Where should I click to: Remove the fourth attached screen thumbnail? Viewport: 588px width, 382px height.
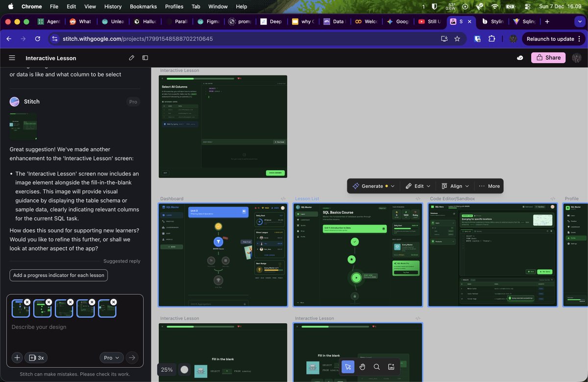pos(92,302)
